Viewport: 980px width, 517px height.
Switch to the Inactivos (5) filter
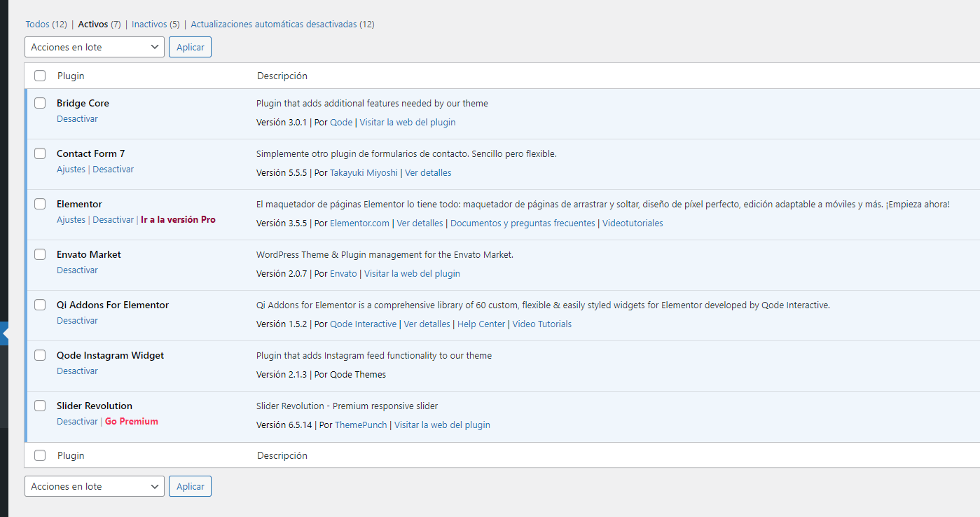coord(156,24)
